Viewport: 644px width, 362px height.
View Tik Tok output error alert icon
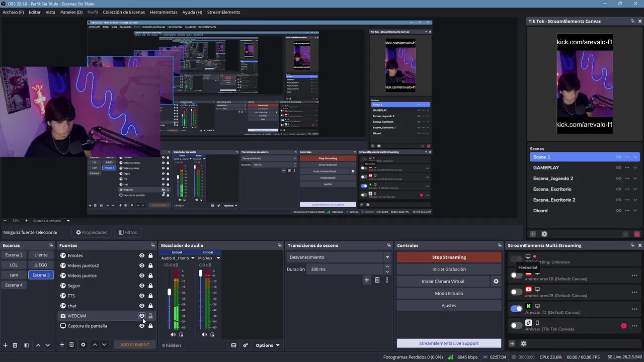(624, 326)
